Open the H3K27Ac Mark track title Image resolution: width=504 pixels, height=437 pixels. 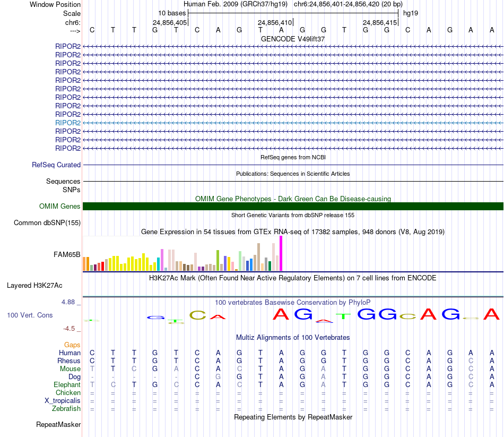[x=293, y=278]
